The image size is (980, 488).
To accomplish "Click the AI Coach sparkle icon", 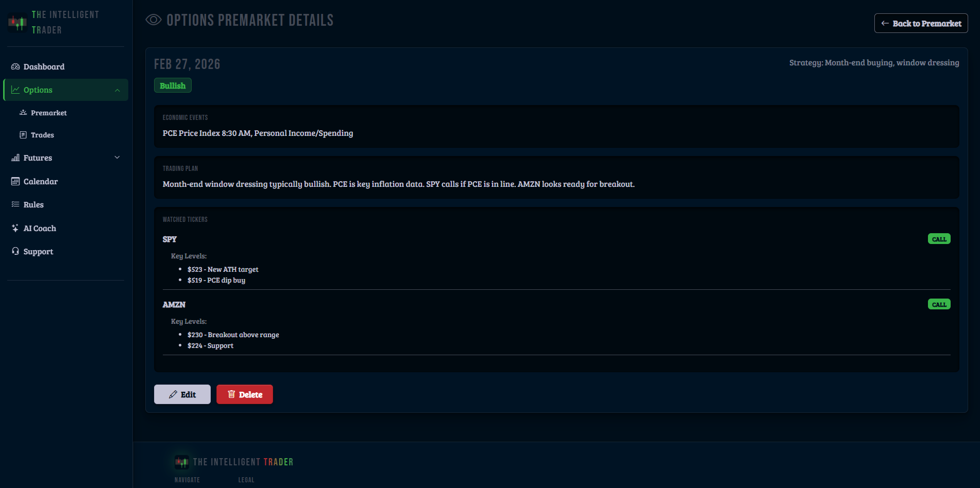I will point(15,228).
